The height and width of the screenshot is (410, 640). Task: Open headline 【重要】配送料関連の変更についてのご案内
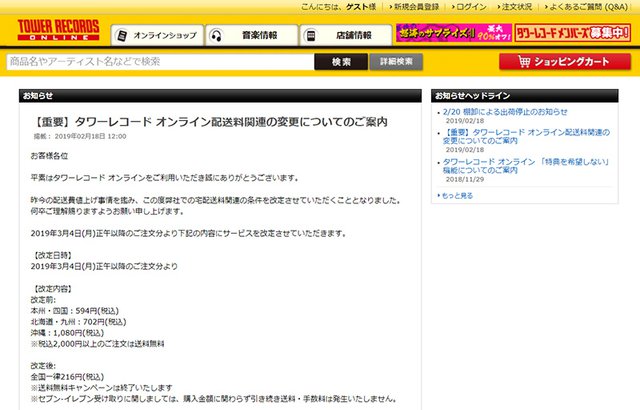tap(526, 136)
